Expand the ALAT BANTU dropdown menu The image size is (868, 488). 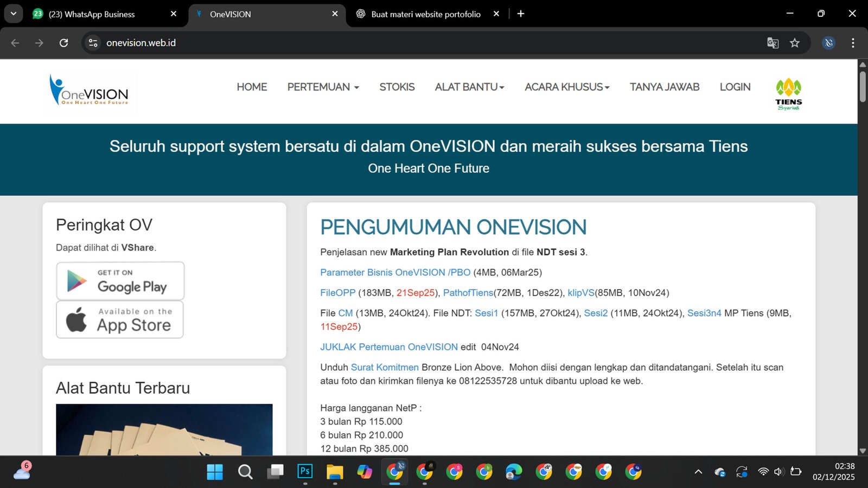[x=469, y=87]
